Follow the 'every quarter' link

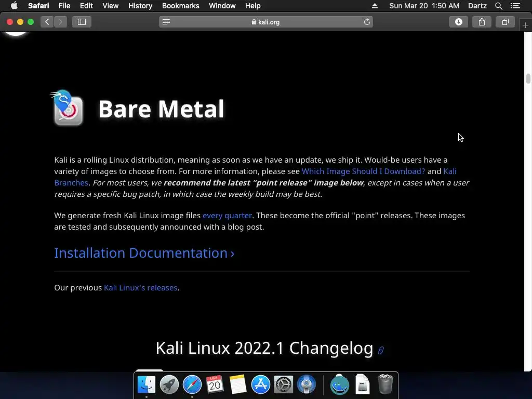coord(227,216)
